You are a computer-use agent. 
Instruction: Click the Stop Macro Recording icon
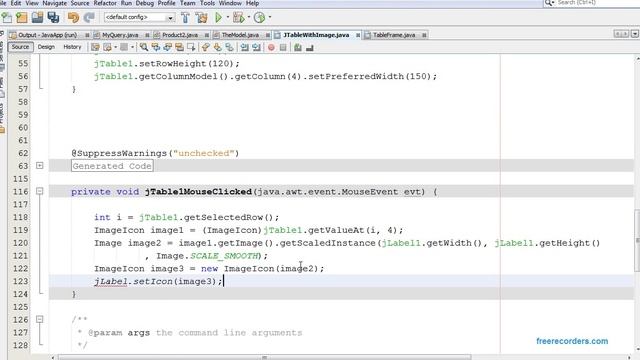[x=283, y=48]
